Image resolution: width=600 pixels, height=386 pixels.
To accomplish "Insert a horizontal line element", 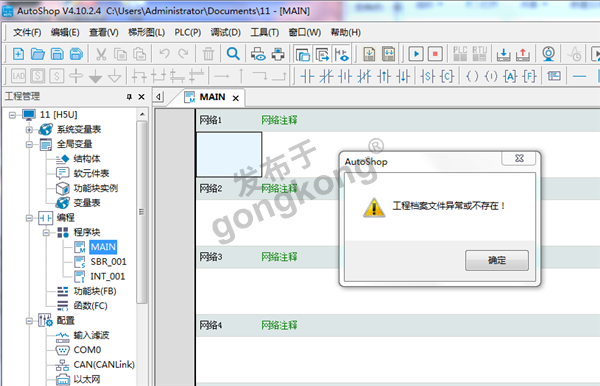I will click(579, 77).
